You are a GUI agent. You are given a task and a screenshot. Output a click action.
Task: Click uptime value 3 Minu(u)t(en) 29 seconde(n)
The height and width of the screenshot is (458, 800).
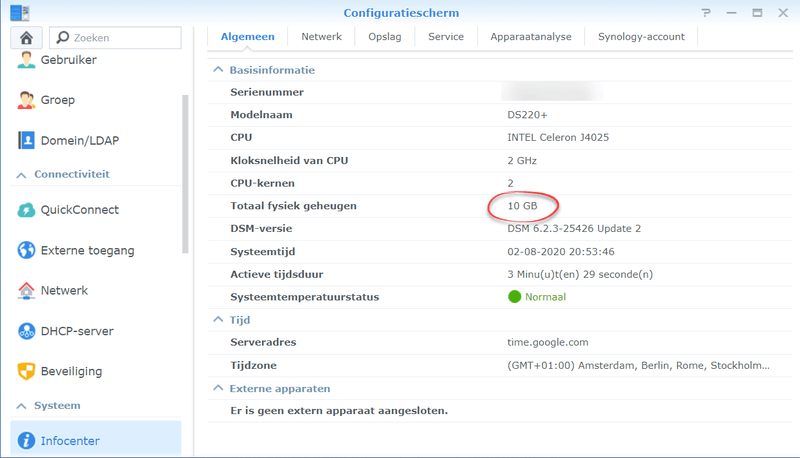tap(580, 274)
